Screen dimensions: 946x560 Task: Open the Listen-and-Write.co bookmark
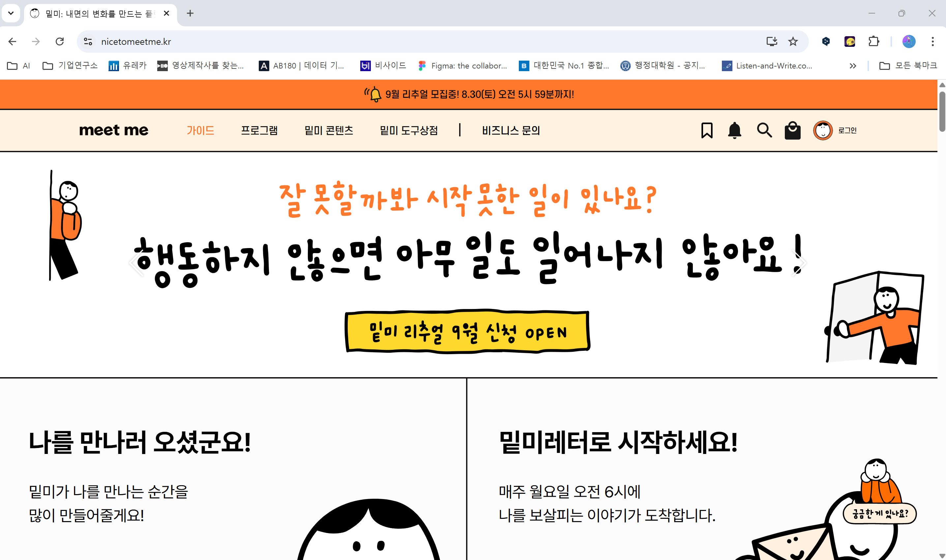767,66
